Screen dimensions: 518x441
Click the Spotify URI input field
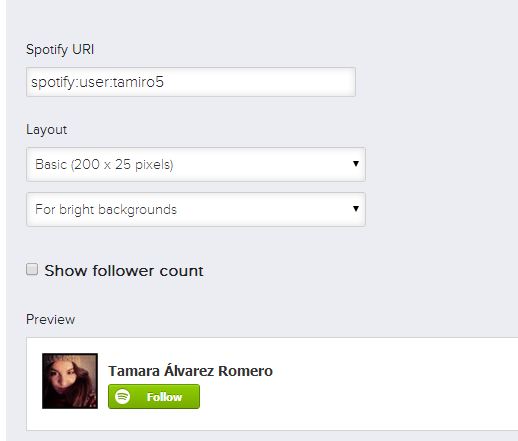click(191, 82)
